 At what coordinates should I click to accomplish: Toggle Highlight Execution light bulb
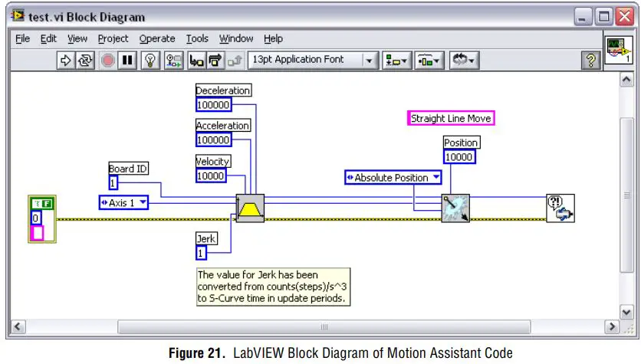tap(151, 61)
